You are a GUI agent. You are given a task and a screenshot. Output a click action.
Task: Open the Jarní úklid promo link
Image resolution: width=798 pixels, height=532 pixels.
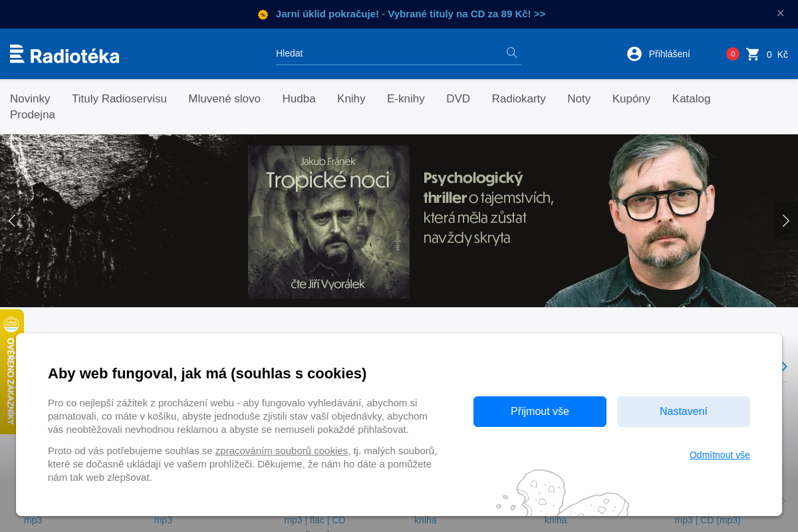pos(410,14)
